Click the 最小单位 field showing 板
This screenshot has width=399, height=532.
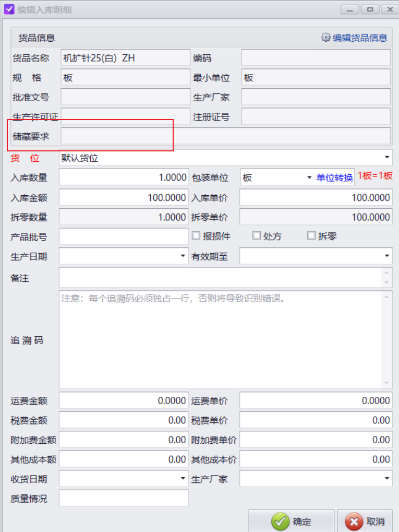click(x=316, y=77)
